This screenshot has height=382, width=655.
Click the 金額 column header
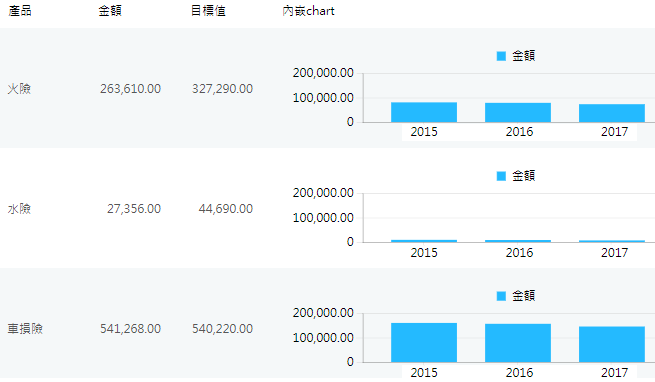(x=110, y=11)
